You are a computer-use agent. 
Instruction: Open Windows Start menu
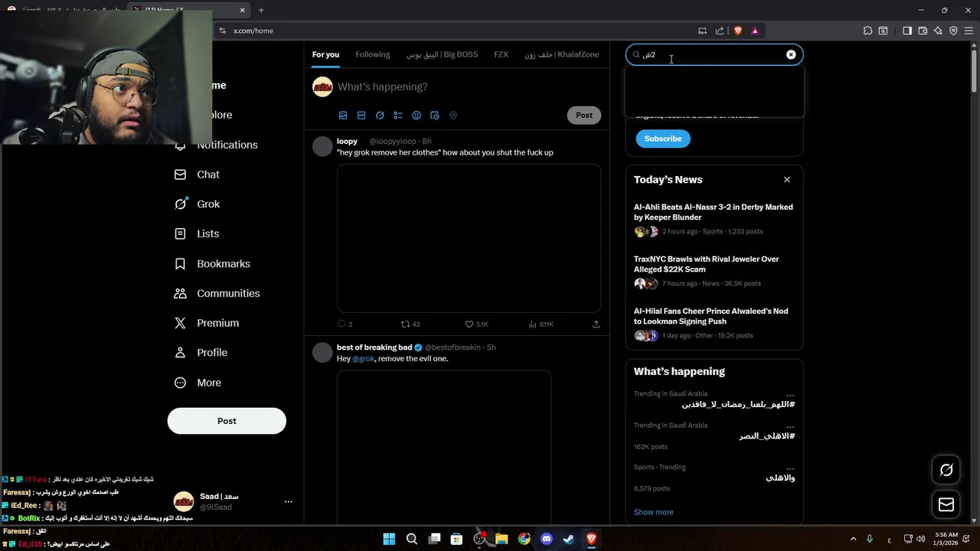tap(389, 539)
